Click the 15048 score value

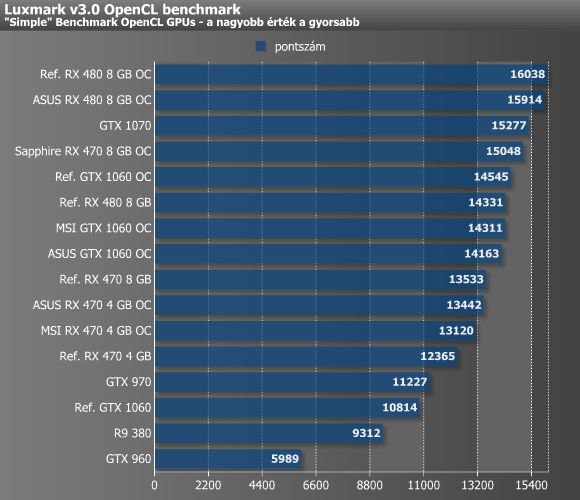503,151
